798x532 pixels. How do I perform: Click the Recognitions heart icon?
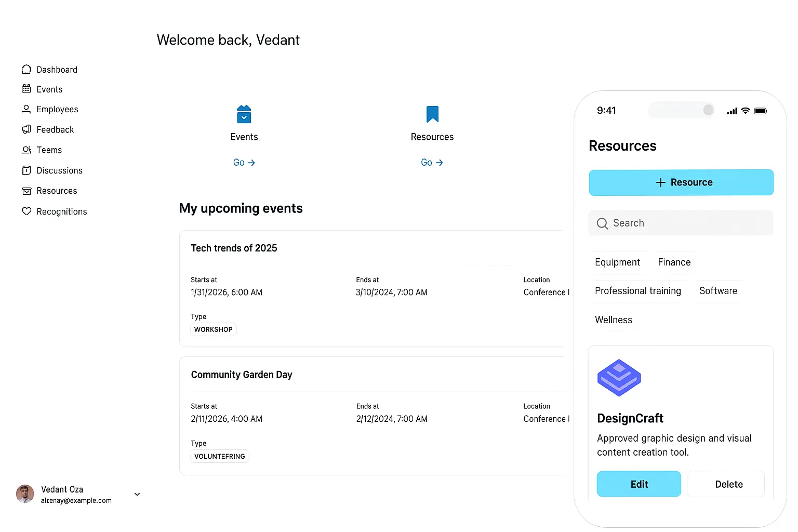[26, 211]
